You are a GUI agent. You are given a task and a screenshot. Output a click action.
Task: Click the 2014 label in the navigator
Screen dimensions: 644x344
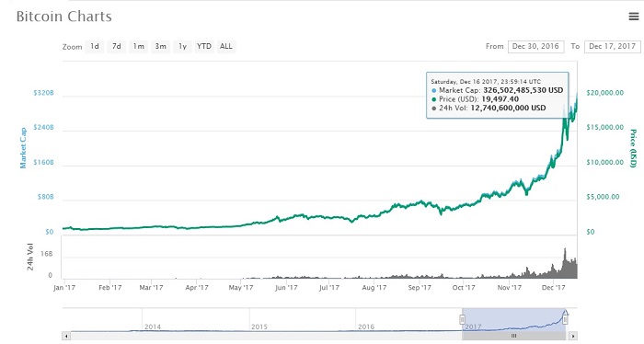pos(153,327)
